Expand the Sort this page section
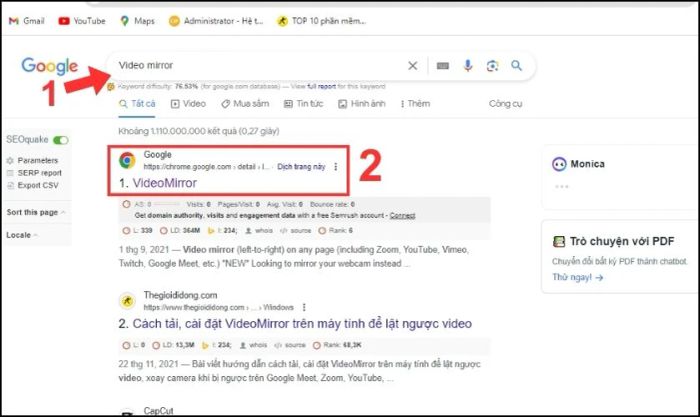 click(36, 212)
